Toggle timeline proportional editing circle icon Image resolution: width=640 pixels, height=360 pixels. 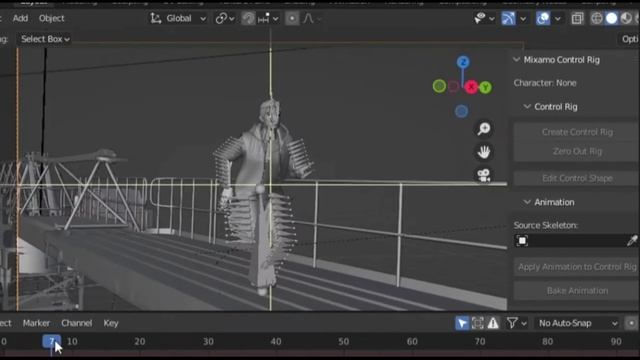pos(631,323)
